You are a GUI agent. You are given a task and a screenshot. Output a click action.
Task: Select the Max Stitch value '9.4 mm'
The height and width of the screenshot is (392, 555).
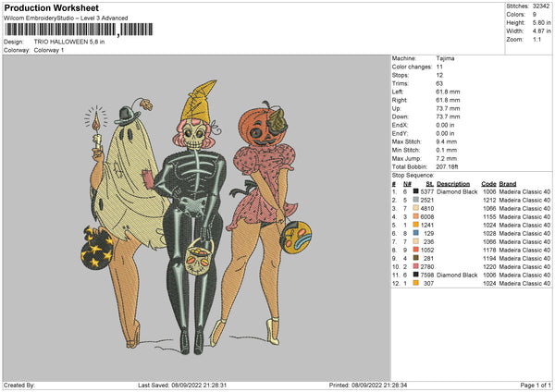click(x=446, y=141)
